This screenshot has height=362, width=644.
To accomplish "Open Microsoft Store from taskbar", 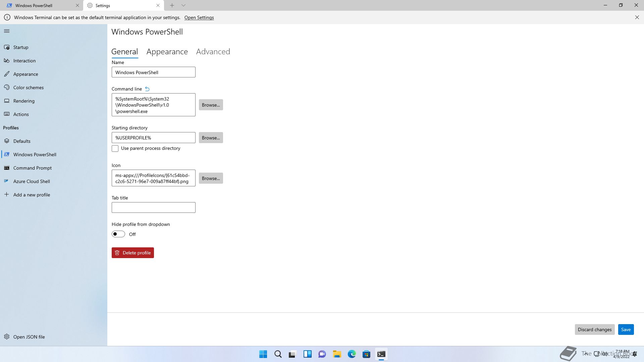I will click(x=367, y=354).
